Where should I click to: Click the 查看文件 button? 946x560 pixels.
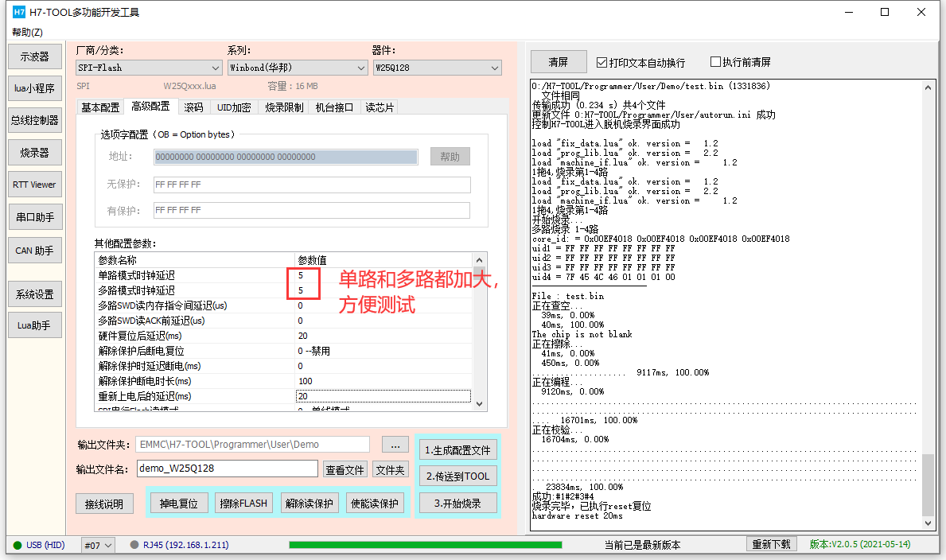(x=345, y=469)
